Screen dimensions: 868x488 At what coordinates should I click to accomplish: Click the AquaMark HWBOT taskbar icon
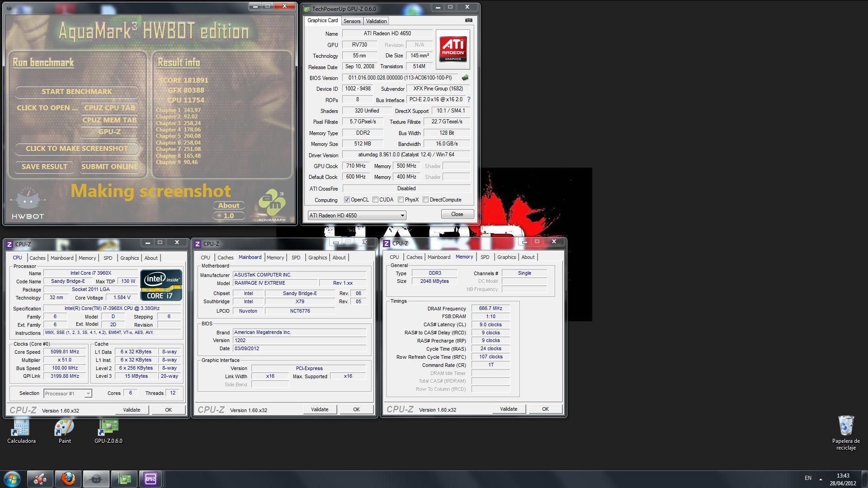(x=96, y=479)
